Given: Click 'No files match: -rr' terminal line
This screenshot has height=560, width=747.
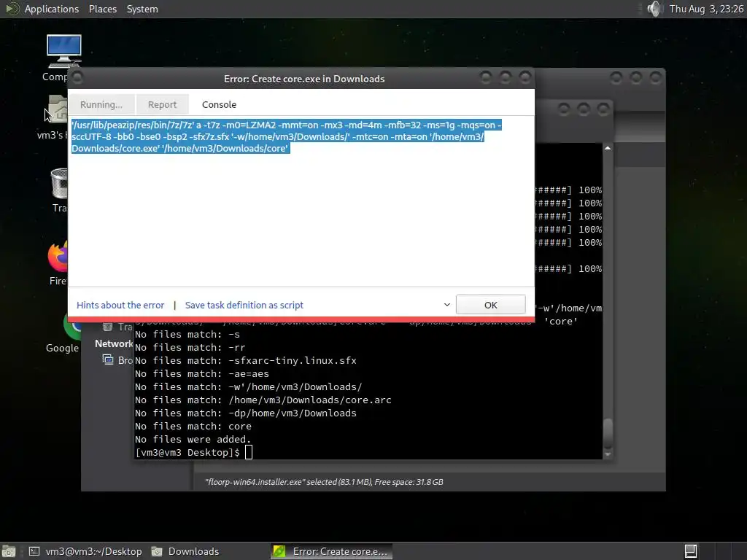Looking at the screenshot, I should click(190, 348).
